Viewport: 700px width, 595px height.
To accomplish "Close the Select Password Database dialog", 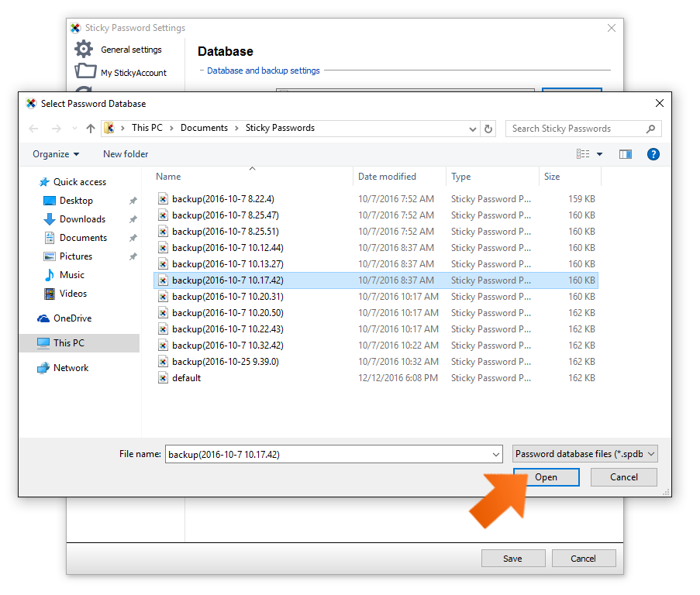I will (x=660, y=104).
